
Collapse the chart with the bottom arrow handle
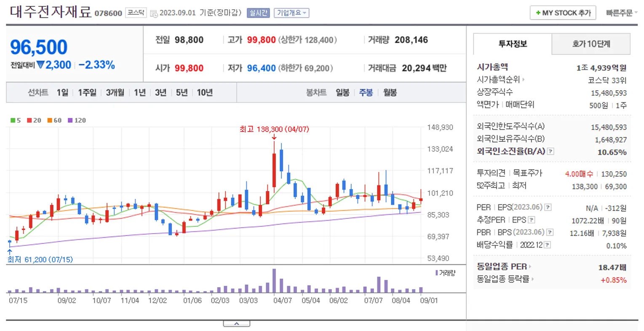click(x=236, y=323)
